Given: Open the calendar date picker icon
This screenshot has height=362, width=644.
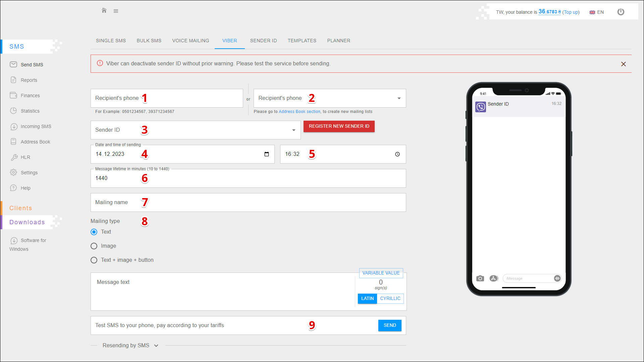Looking at the screenshot, I should coord(267,154).
